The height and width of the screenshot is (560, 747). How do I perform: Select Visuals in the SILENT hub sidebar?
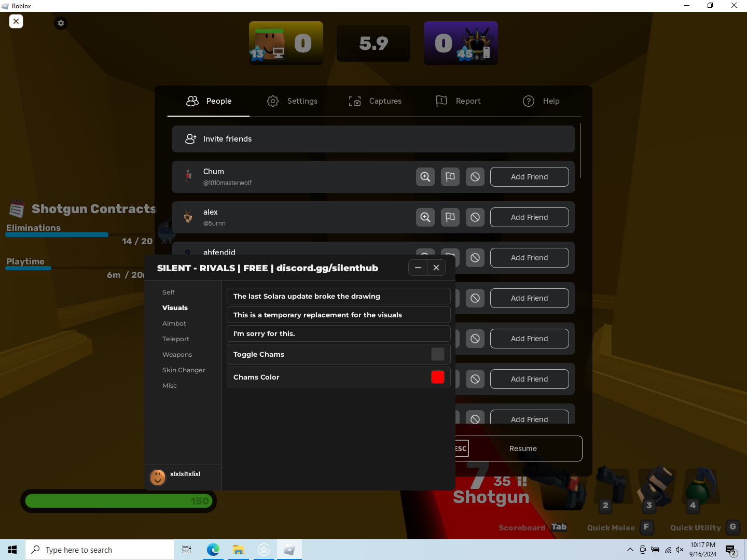click(175, 308)
